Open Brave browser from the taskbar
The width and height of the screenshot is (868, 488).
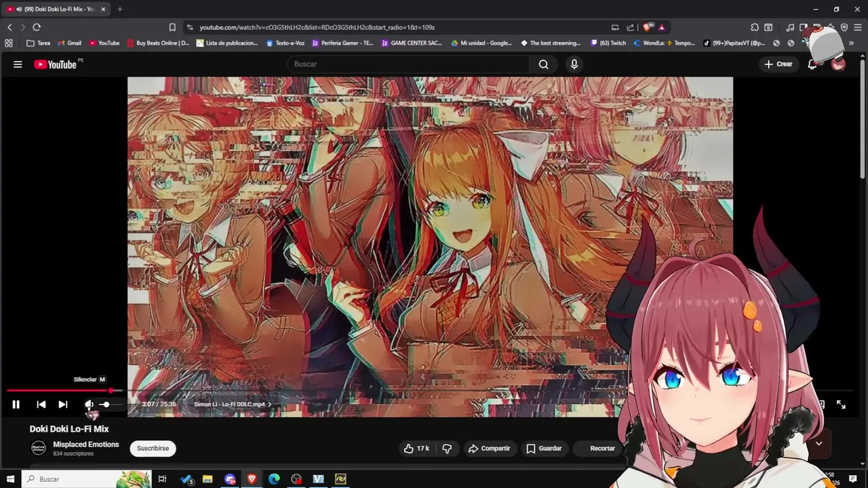coord(252,479)
